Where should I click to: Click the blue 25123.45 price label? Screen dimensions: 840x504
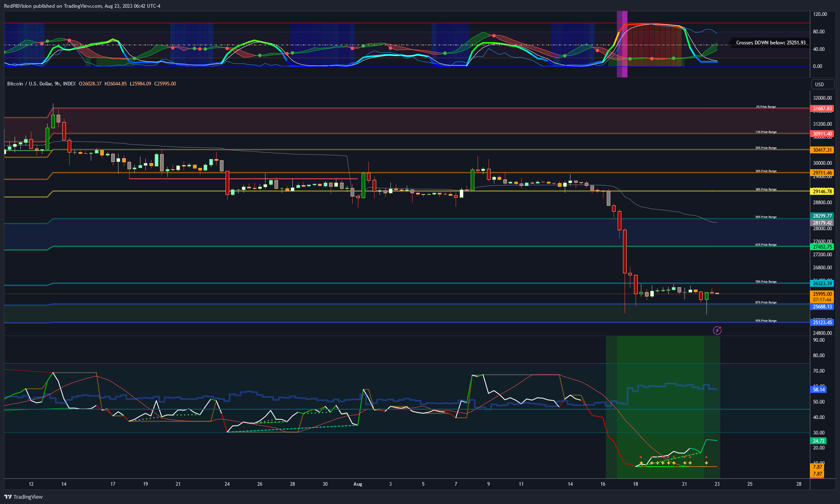[x=822, y=322]
